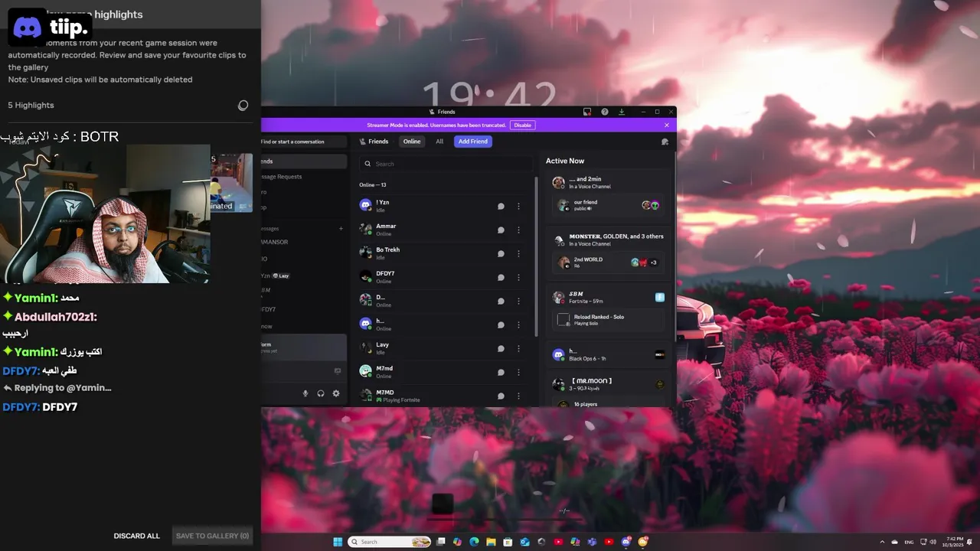Message the friend Lavy

click(501, 348)
